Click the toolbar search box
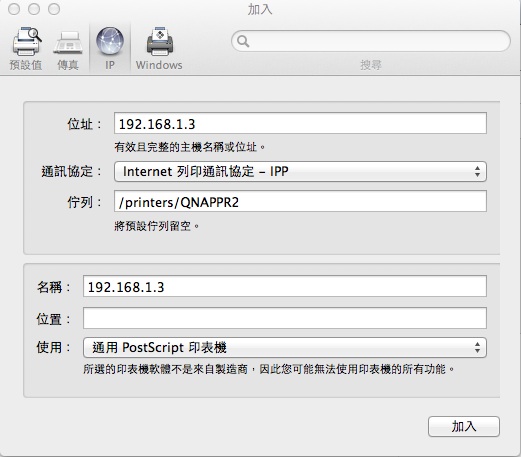The width and height of the screenshot is (521, 457). coord(371,41)
